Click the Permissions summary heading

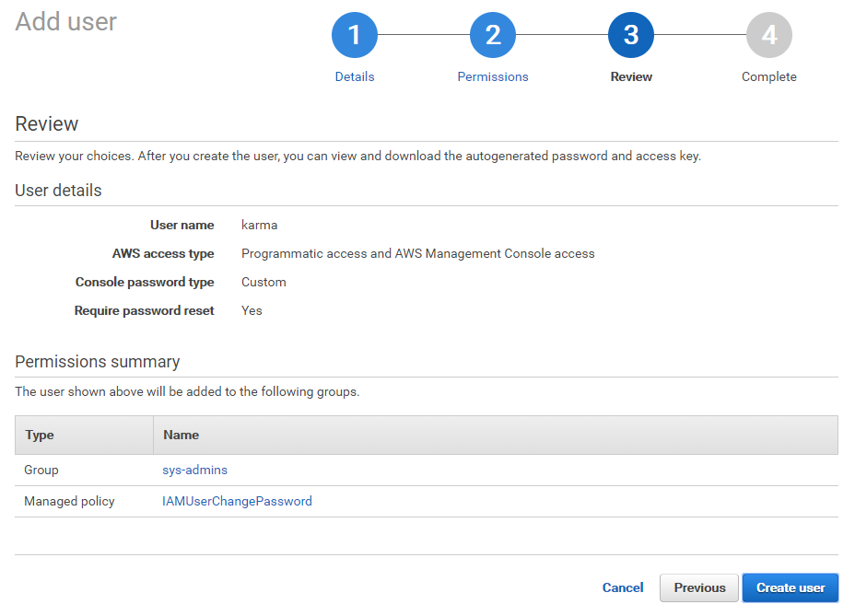(x=98, y=362)
